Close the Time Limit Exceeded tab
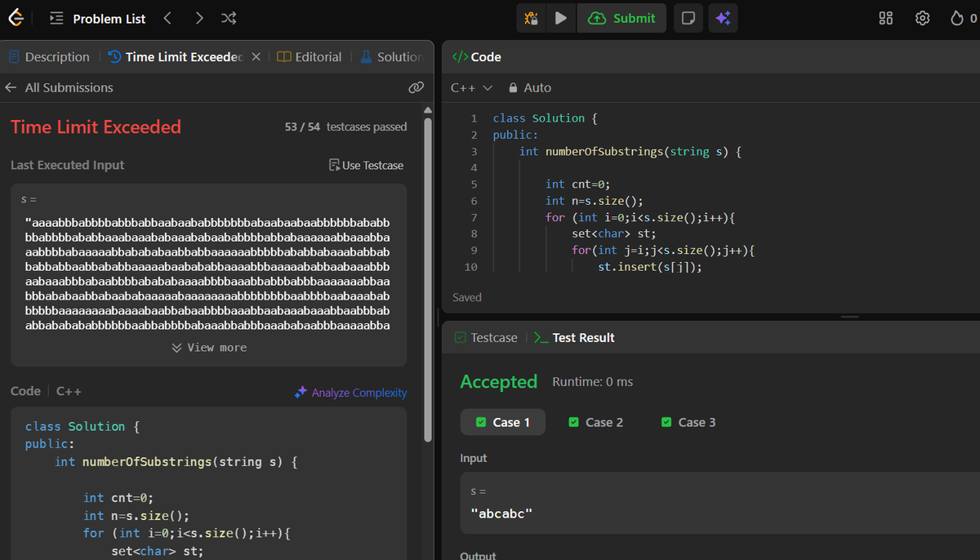 256,57
